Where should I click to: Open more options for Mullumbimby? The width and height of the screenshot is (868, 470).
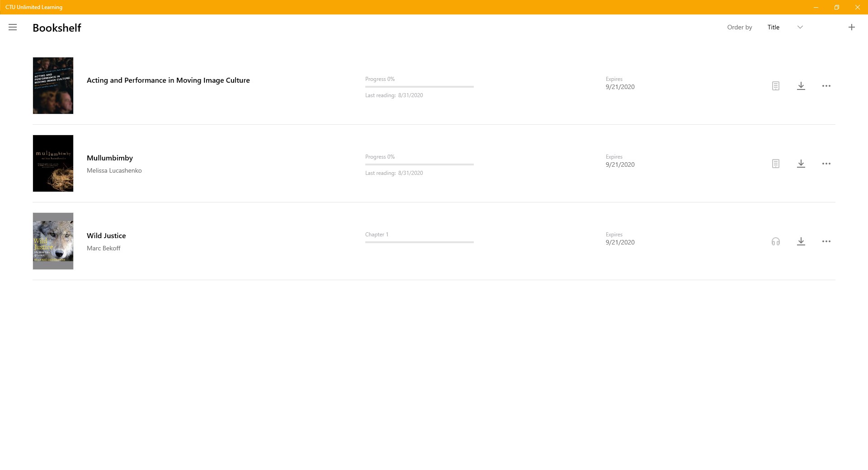pos(827,164)
